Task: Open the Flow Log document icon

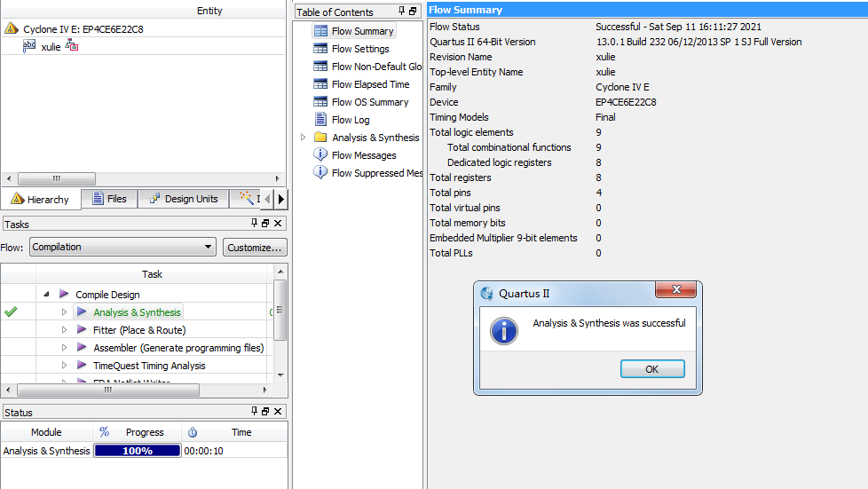Action: coord(320,120)
